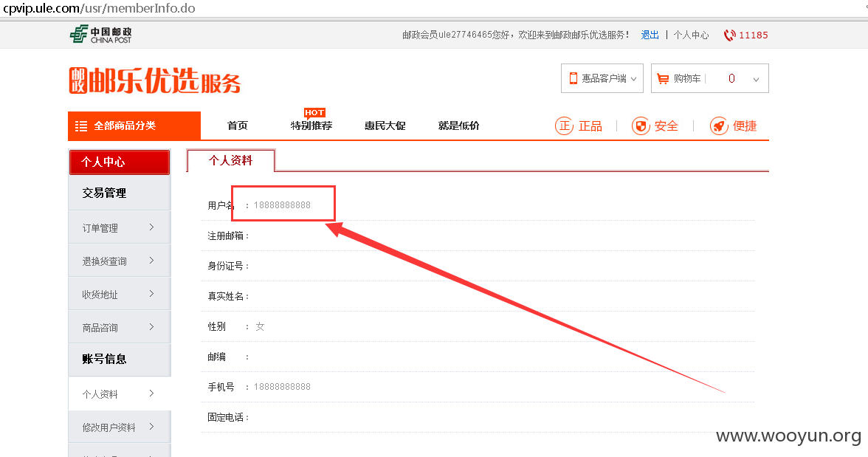This screenshot has height=457, width=868.
Task: Click the mobile phone icon in 惠品客户端
Action: 573,79
